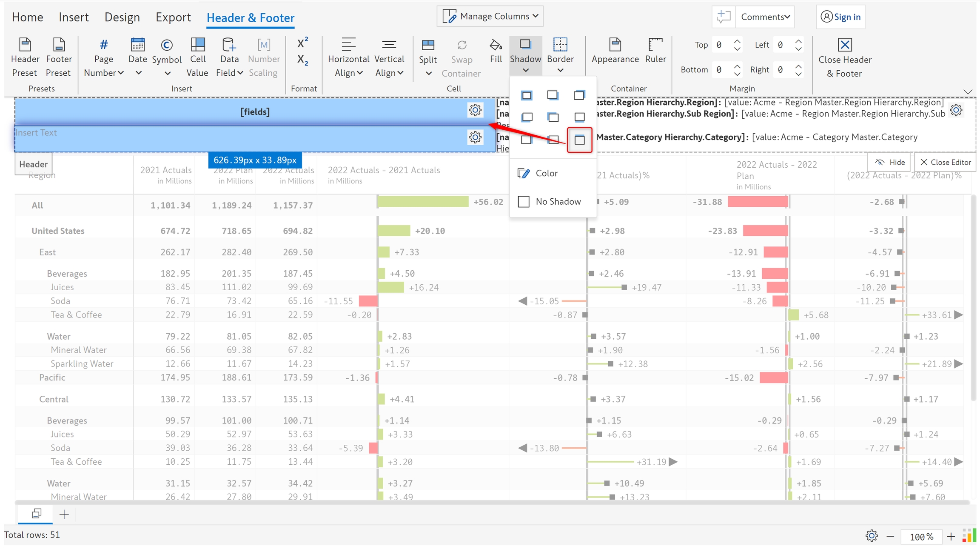Increase the Top margin value
This screenshot has width=980, height=549.
point(737,41)
